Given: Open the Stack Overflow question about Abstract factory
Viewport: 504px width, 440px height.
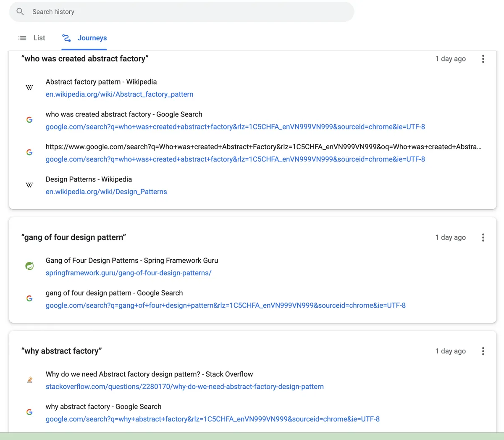Looking at the screenshot, I should tap(185, 386).
